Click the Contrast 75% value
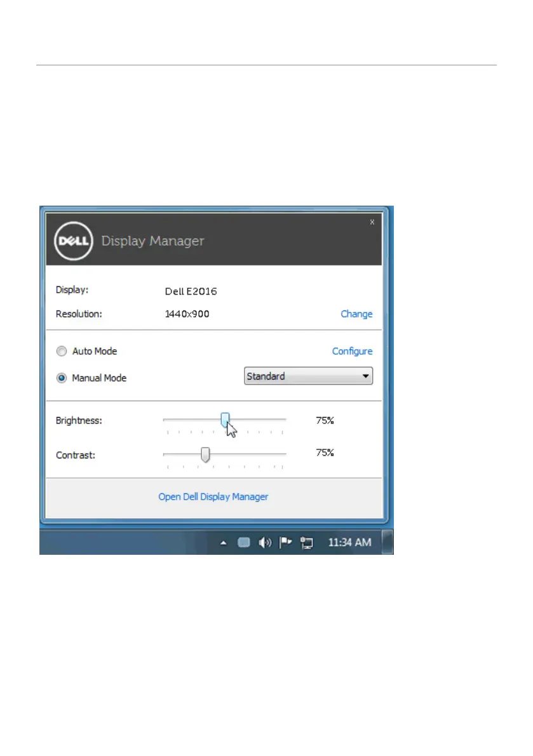The image size is (533, 756). click(x=325, y=453)
